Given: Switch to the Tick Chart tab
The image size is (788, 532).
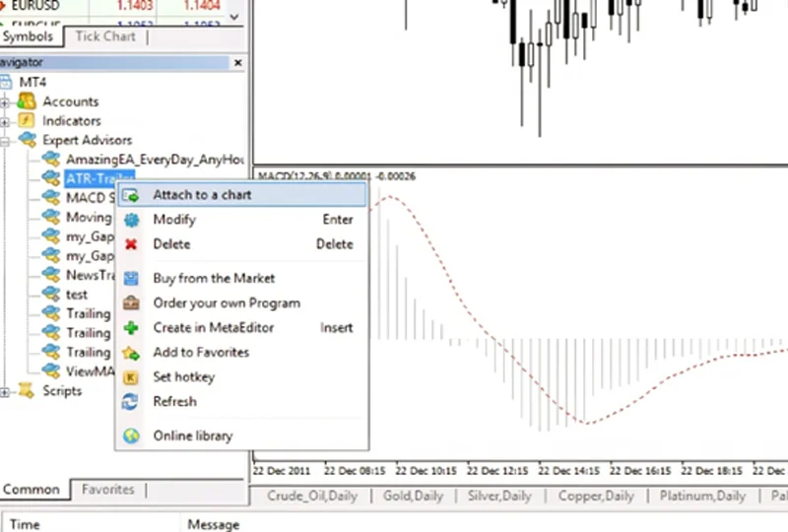Looking at the screenshot, I should click(x=105, y=36).
